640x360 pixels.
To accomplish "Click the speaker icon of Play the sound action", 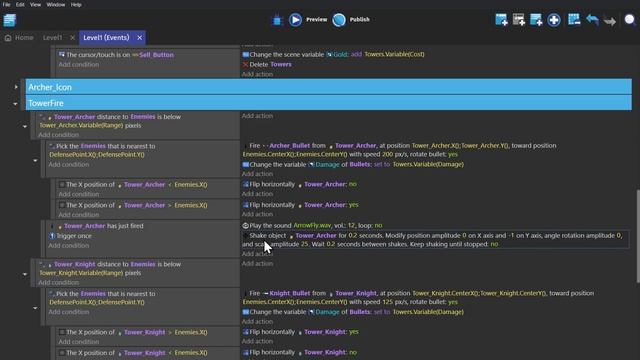I will [x=245, y=225].
